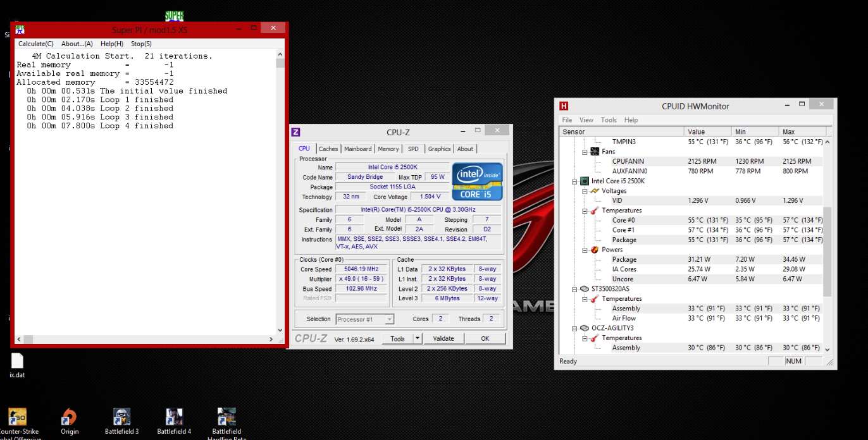Open the Tools dropdown arrow in CPU-Z

[417, 339]
